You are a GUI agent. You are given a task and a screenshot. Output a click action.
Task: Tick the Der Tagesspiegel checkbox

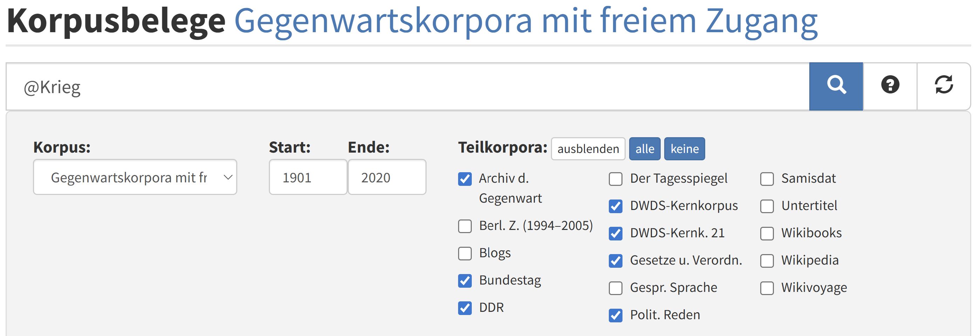point(615,179)
